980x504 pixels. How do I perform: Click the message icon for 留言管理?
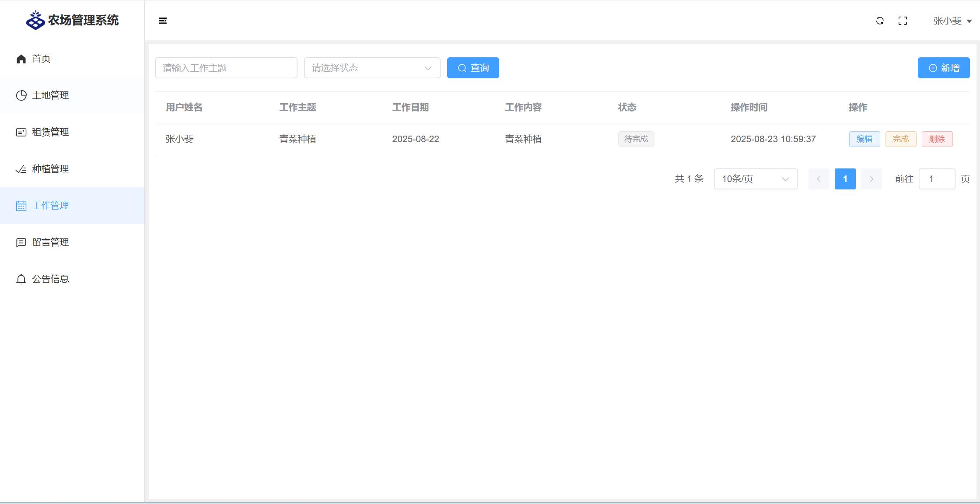[21, 242]
